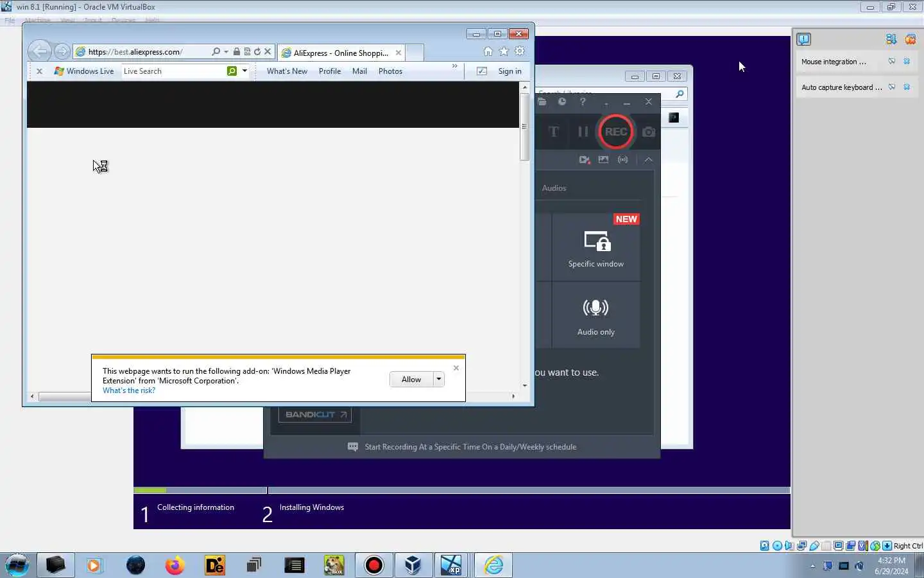Click the VirtualBox optical disk status icon

coord(777,546)
